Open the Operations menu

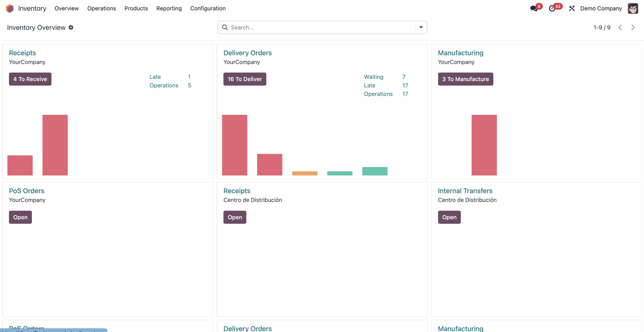click(x=102, y=8)
